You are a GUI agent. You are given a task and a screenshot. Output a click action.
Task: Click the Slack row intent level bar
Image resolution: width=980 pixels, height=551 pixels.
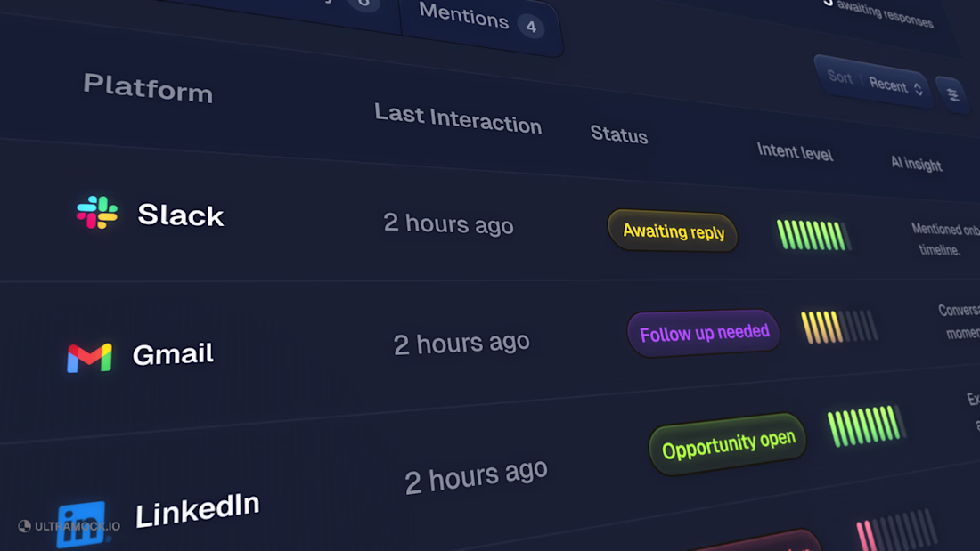click(813, 235)
